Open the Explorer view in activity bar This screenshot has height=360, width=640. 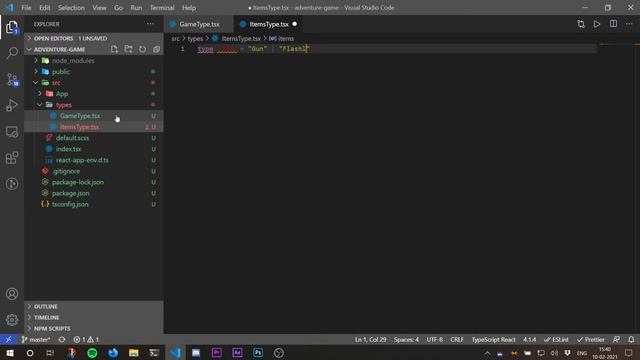click(12, 27)
